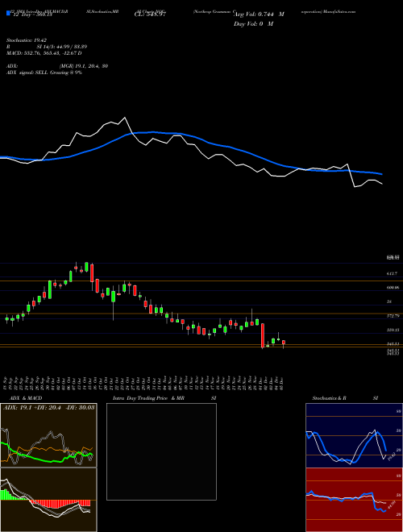403x532 pixels.
Task: Open the MACD histogram panel
Action: (48, 500)
